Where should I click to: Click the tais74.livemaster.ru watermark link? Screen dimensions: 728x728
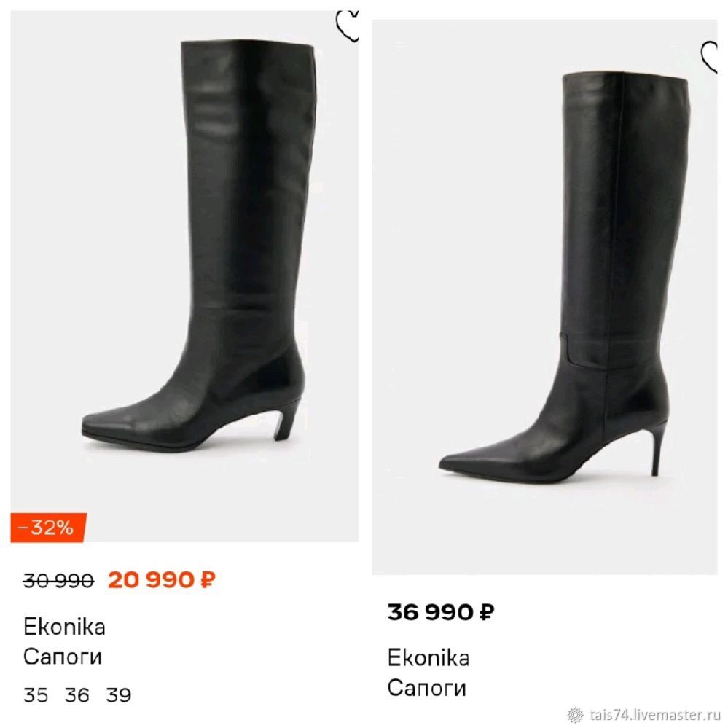(x=654, y=713)
